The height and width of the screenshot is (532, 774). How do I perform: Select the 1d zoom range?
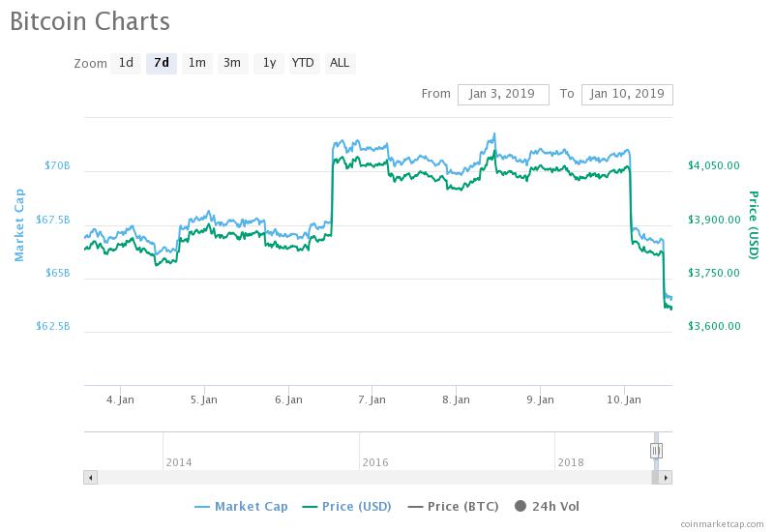tap(126, 63)
